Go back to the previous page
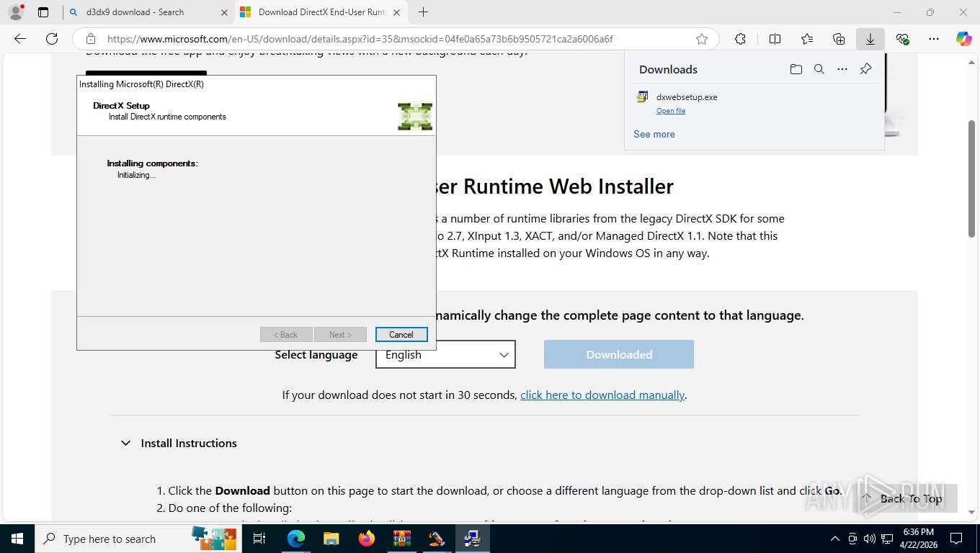Image resolution: width=980 pixels, height=553 pixels. tap(20, 39)
